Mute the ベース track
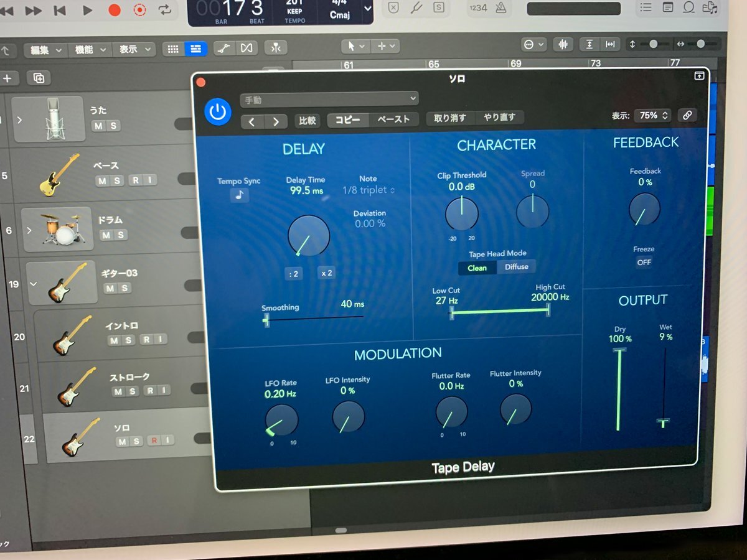Screen dimensions: 747x560 [102, 180]
